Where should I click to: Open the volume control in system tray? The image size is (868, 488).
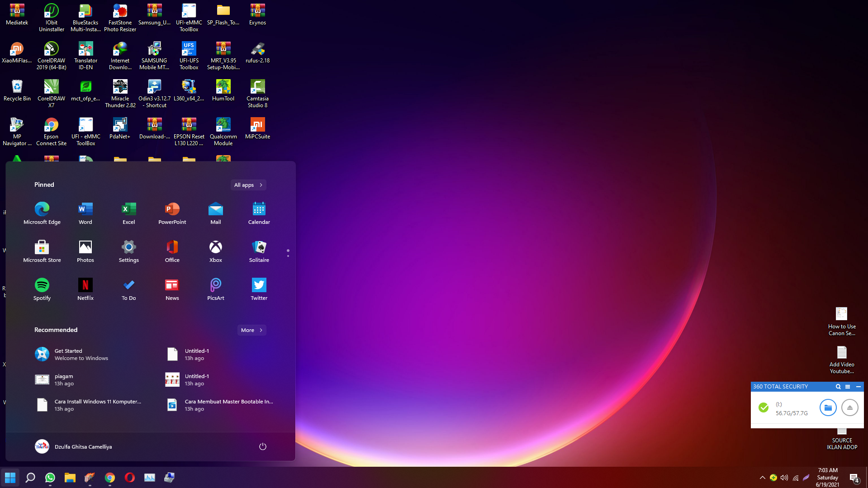(x=784, y=478)
